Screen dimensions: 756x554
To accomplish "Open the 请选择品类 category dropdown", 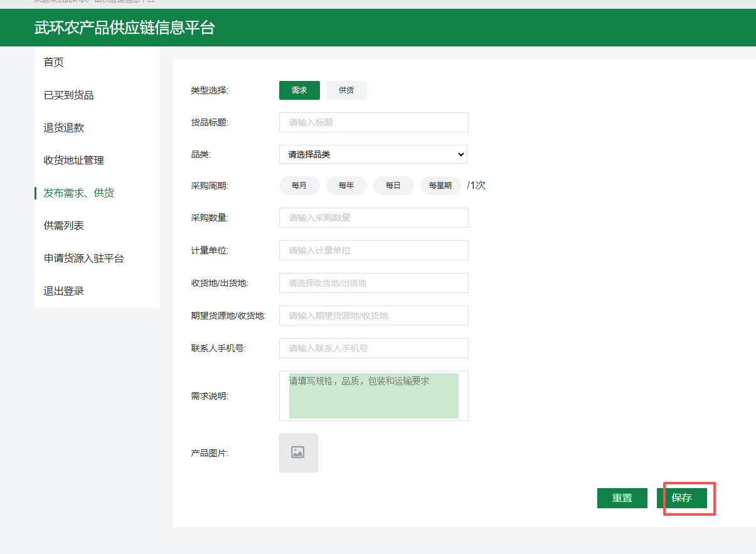I will tap(373, 154).
